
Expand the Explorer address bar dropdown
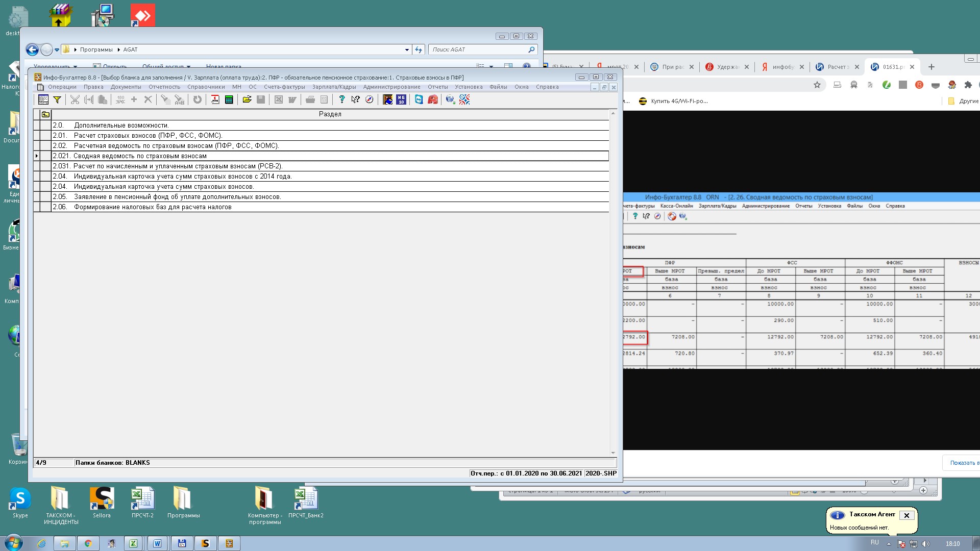(407, 49)
